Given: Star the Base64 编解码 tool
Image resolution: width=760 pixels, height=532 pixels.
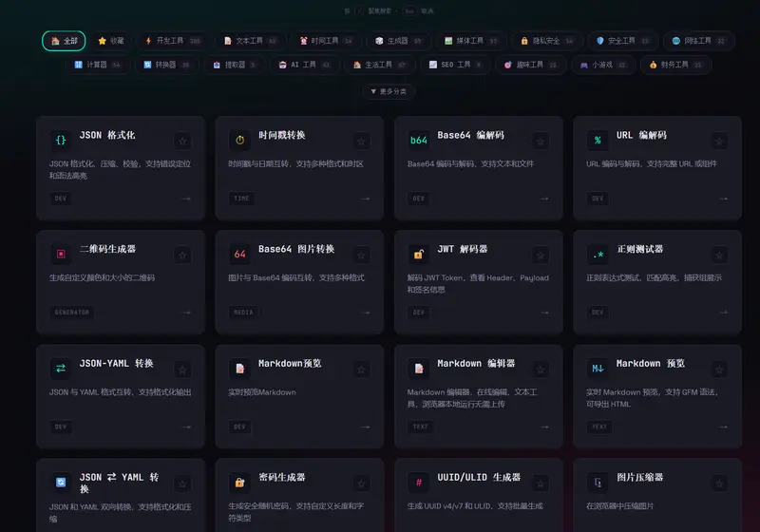Looking at the screenshot, I should 541,141.
